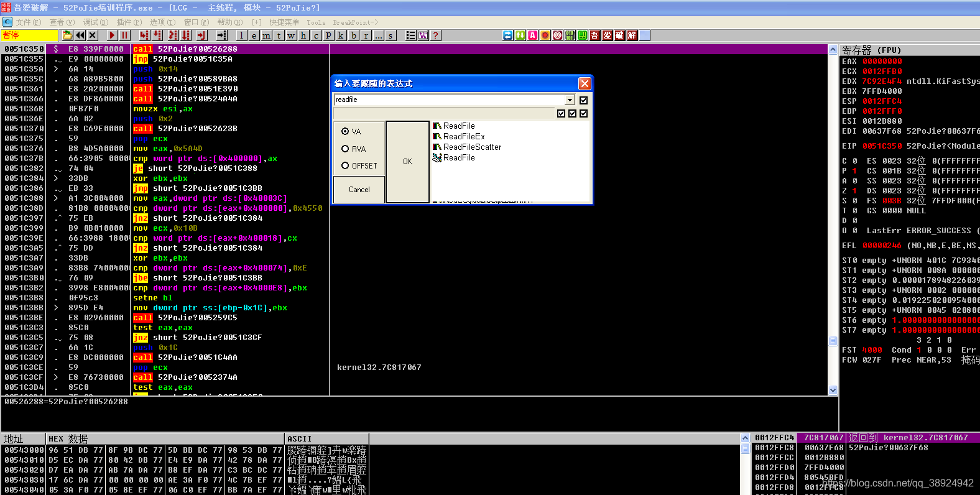Open Breakpoints window with 'b' button

pyautogui.click(x=353, y=35)
